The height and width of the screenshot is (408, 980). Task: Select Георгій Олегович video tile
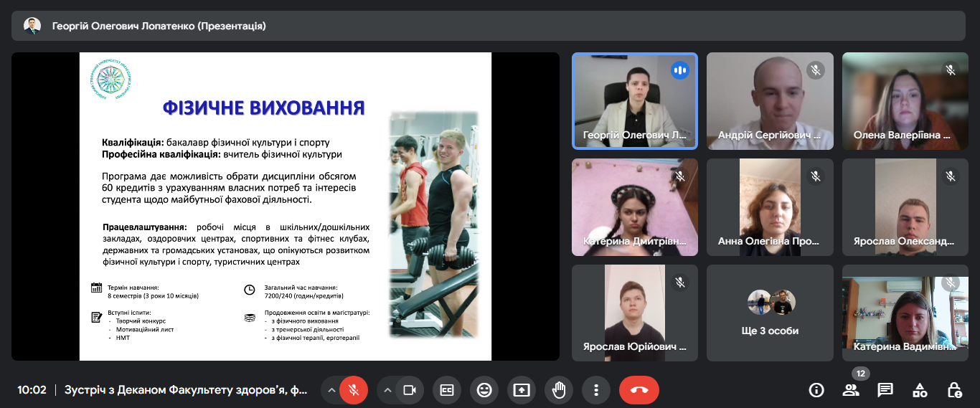click(635, 101)
